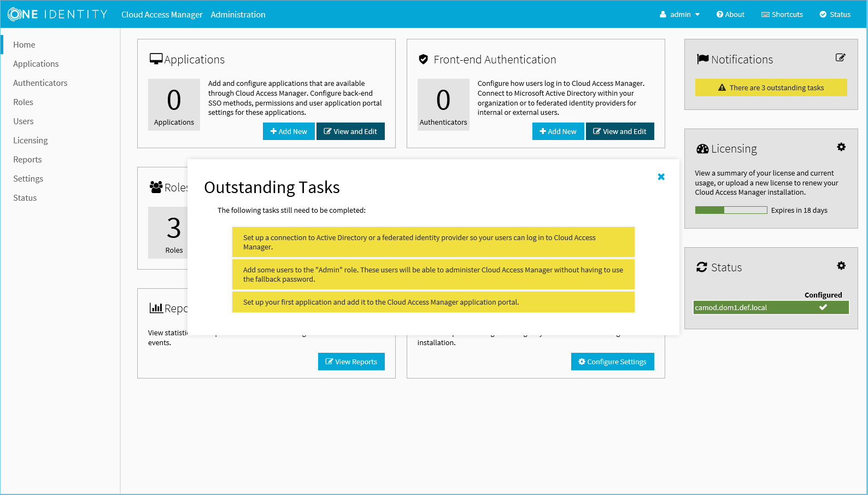Image resolution: width=868 pixels, height=495 pixels.
Task: Click the Roles count tile
Action: pos(168,232)
